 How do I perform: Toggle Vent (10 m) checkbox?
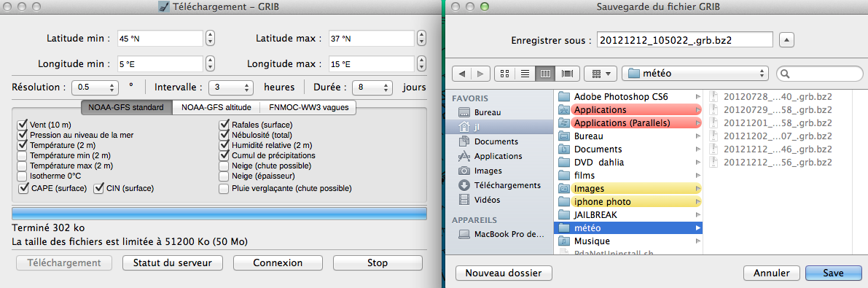[x=22, y=125]
